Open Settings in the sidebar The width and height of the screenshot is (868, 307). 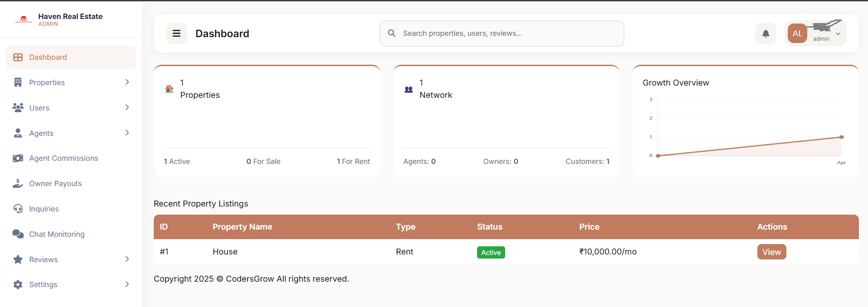[44, 284]
